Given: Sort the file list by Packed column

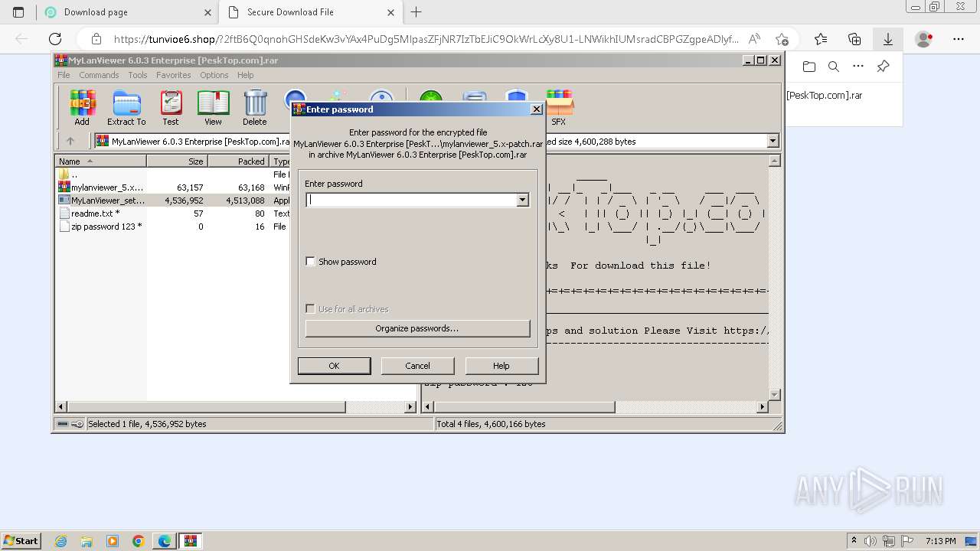Looking at the screenshot, I should 239,161.
